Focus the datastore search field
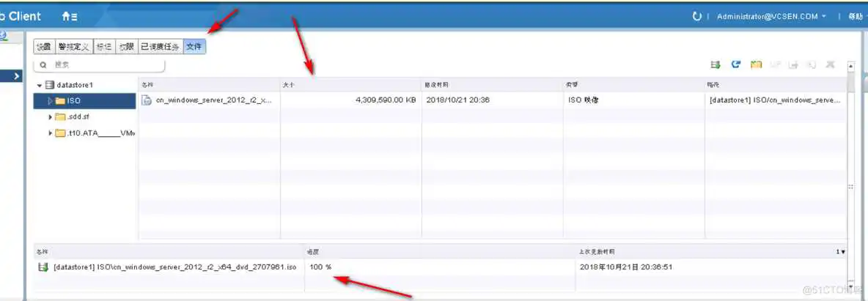Image resolution: width=868 pixels, height=301 pixels. point(100,64)
